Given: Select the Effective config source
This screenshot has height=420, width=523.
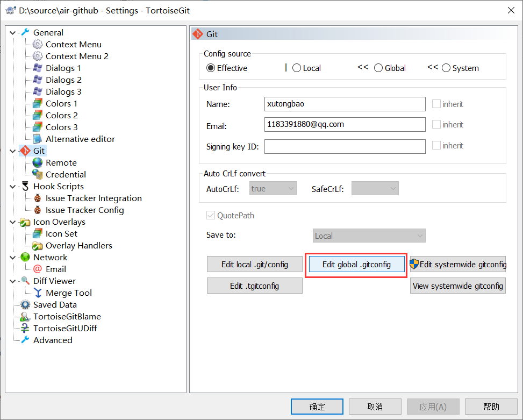Looking at the screenshot, I should coord(227,68).
